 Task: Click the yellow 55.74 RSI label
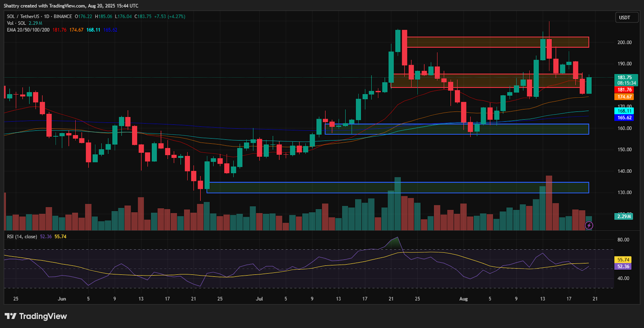coord(623,260)
